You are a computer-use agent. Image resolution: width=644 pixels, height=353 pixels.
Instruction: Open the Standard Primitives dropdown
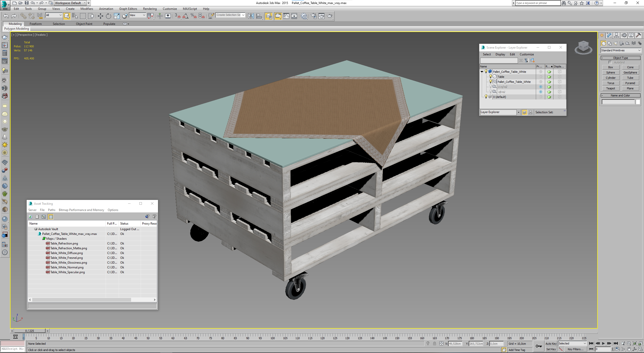click(621, 50)
